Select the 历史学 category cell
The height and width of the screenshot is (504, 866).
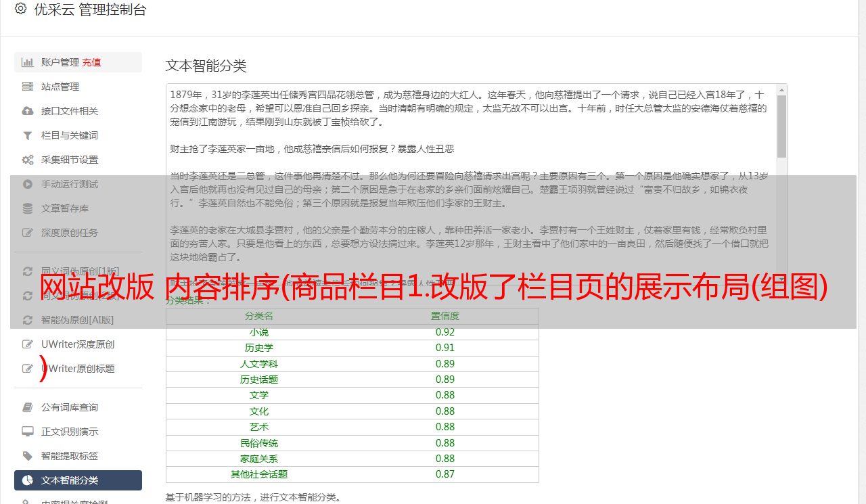(259, 348)
